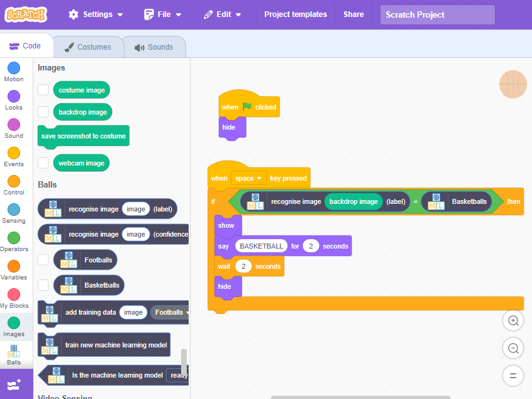Check the Basketballs label checkbox

click(43, 285)
